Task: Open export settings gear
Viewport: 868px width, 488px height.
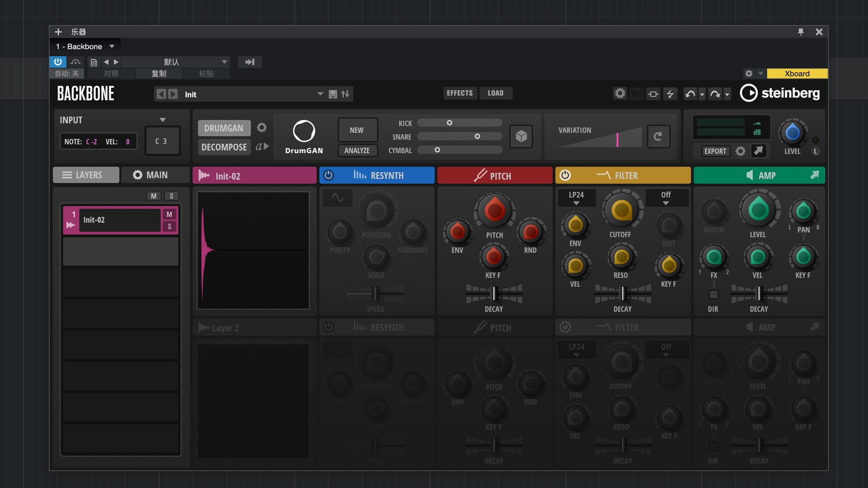Action: tap(741, 151)
